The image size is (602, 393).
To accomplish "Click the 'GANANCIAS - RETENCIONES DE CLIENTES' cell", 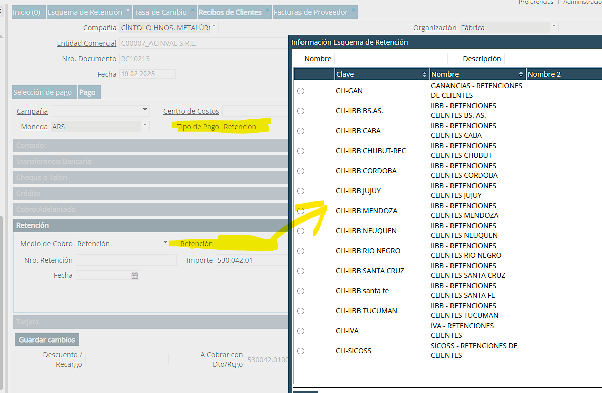I will pyautogui.click(x=476, y=91).
